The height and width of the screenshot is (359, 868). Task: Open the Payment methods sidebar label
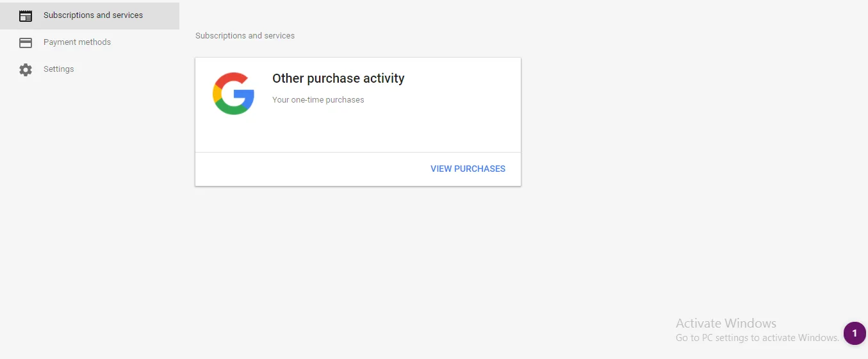77,42
